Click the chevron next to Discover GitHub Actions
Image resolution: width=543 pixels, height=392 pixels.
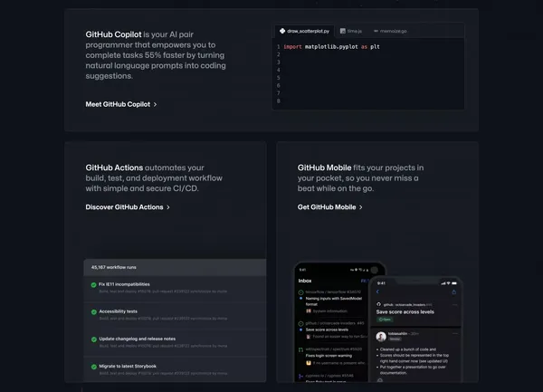[168, 207]
